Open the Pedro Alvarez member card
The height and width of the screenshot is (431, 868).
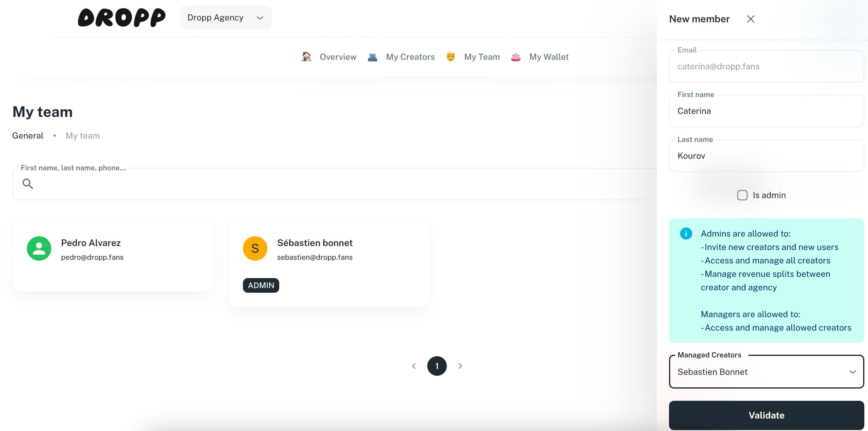113,256
